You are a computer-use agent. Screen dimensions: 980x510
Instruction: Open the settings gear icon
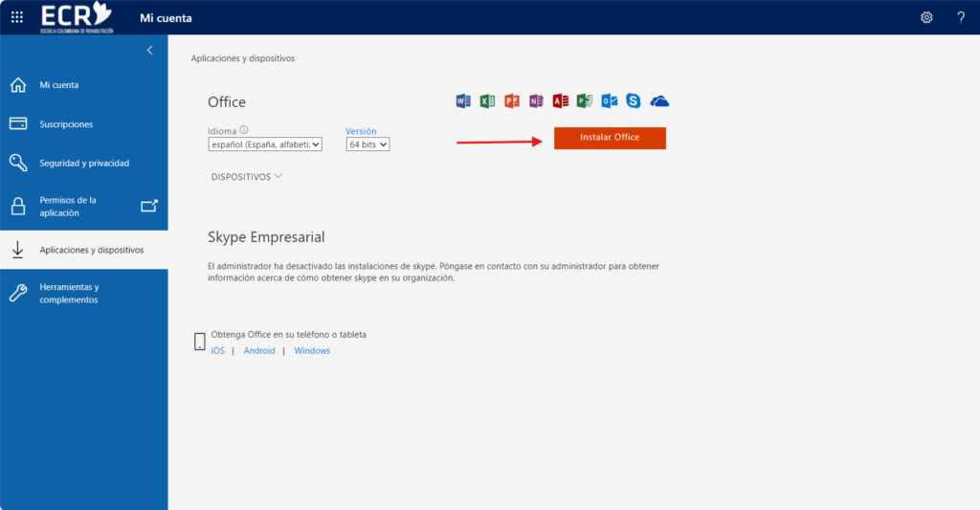(926, 17)
